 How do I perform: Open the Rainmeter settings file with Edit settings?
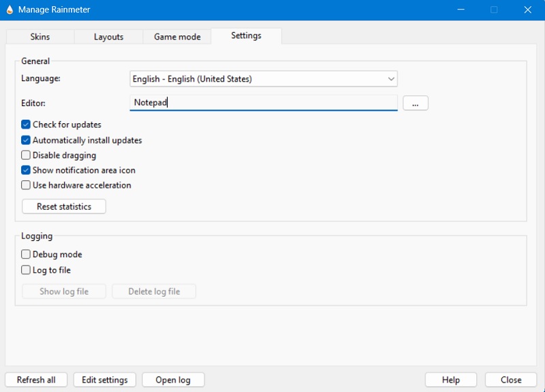[104, 380]
